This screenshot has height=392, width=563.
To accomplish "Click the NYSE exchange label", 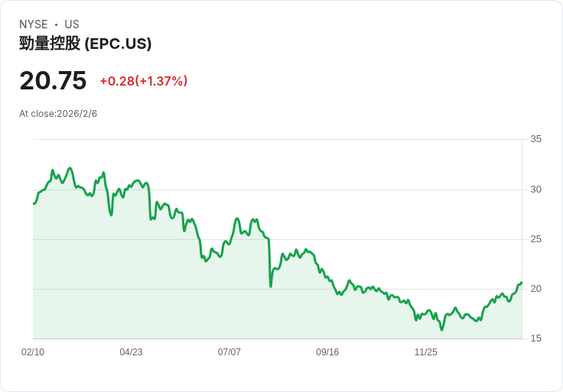I will pos(34,24).
